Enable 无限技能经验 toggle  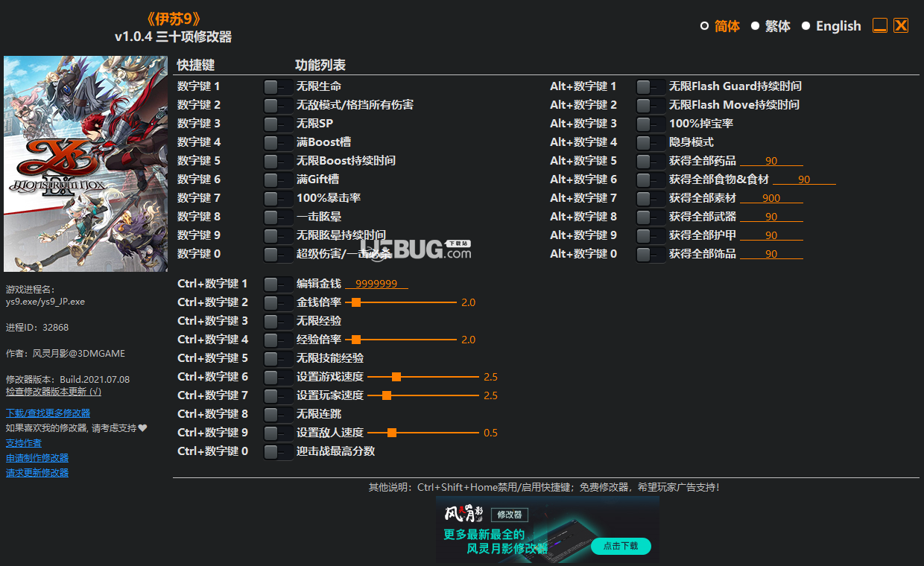coord(278,359)
